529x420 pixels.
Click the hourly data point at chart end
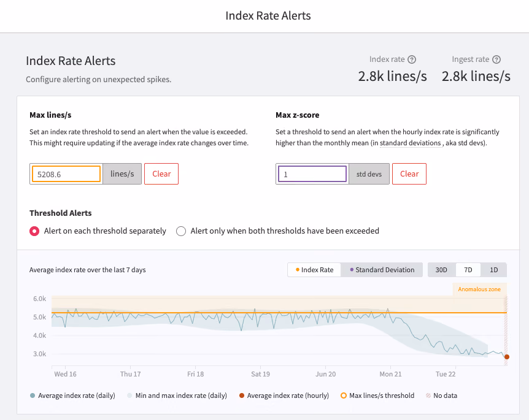pos(507,357)
